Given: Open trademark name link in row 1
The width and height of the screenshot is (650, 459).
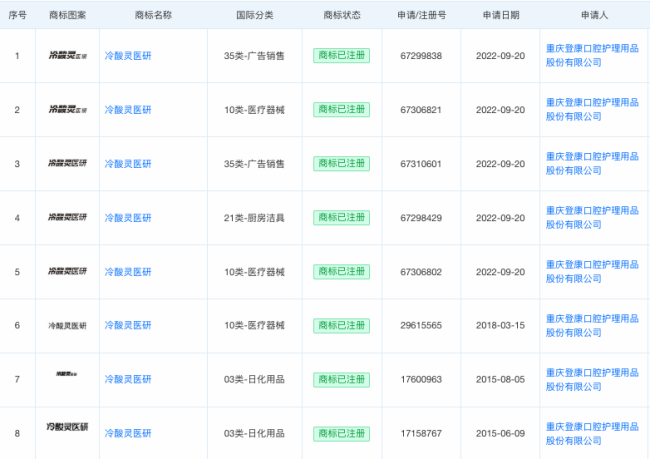Looking at the screenshot, I should pos(128,56).
